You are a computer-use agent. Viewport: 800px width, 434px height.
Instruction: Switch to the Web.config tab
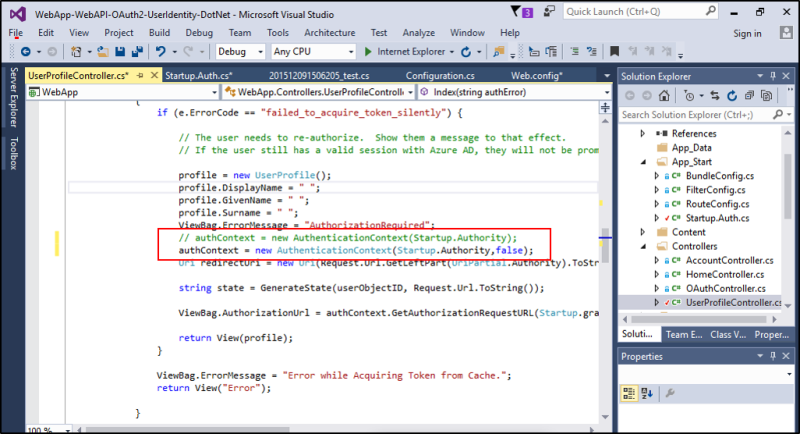coord(537,75)
